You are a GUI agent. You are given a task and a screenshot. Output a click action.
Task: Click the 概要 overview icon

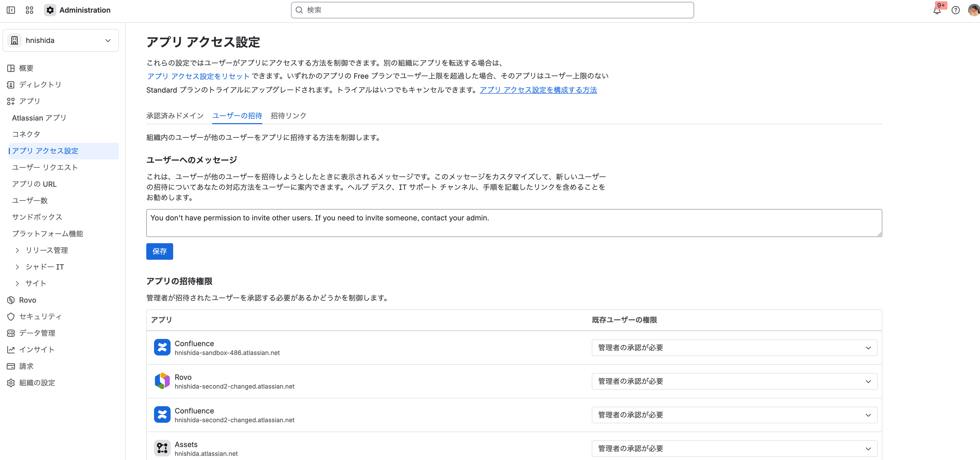(x=11, y=68)
